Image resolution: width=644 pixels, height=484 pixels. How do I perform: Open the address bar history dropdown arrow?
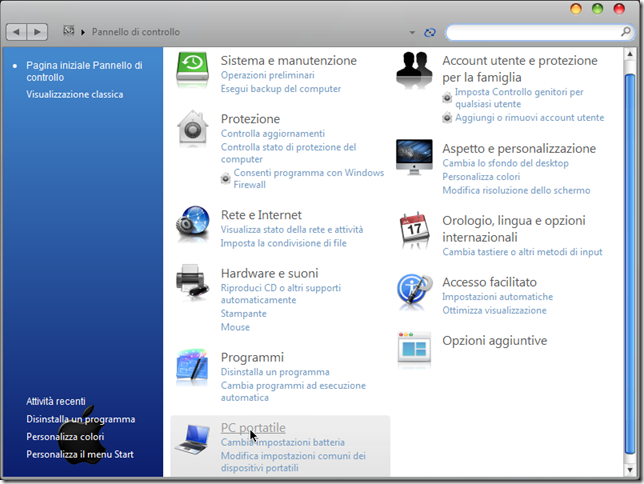tap(412, 32)
